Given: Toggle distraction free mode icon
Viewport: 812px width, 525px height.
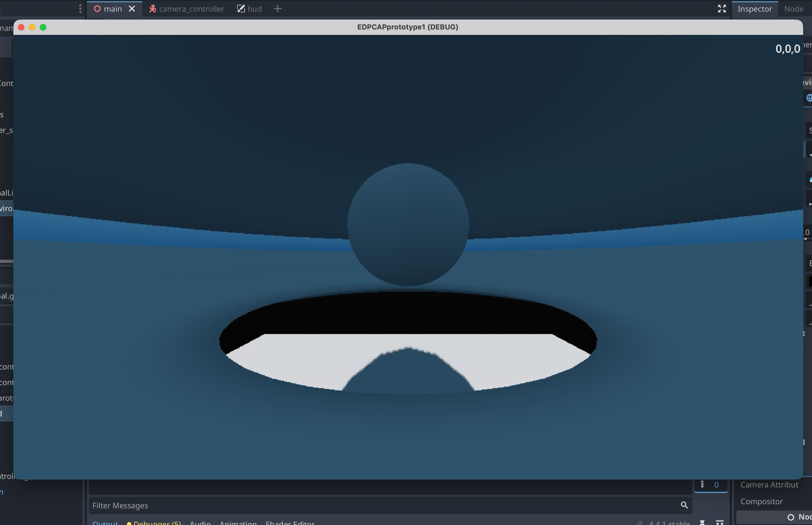Looking at the screenshot, I should [x=722, y=9].
